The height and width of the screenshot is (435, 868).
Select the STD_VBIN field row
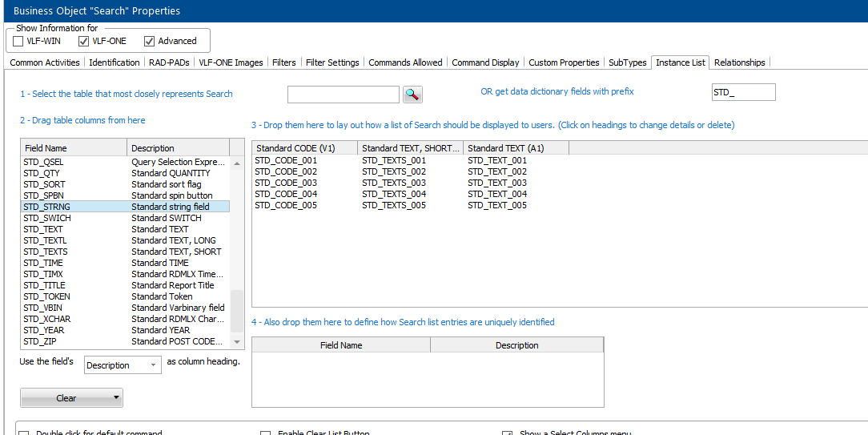pos(125,308)
